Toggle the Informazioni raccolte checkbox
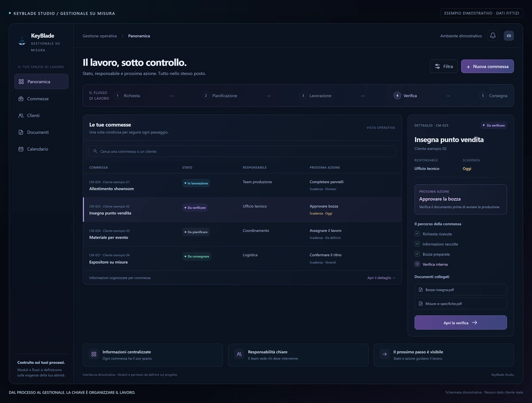This screenshot has height=403, width=532. pos(417,244)
